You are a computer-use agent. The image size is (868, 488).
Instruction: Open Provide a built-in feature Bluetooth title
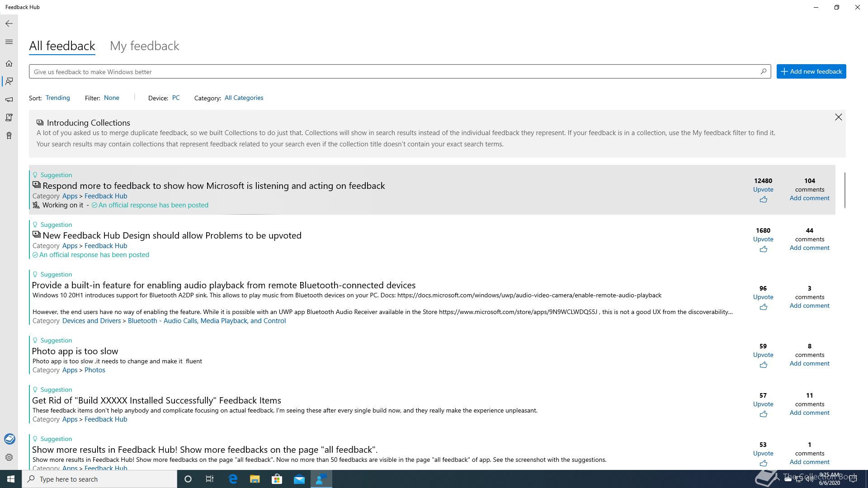point(224,285)
